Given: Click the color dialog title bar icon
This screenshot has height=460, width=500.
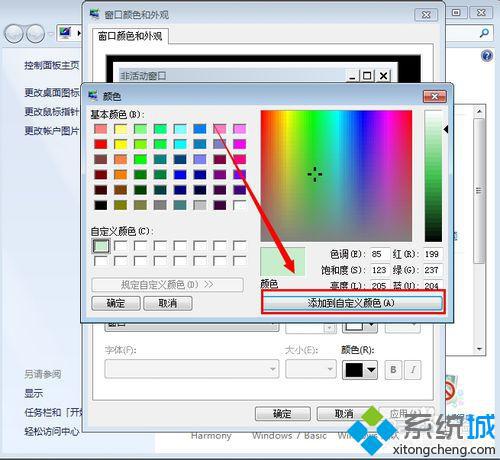Looking at the screenshot, I should tap(93, 96).
